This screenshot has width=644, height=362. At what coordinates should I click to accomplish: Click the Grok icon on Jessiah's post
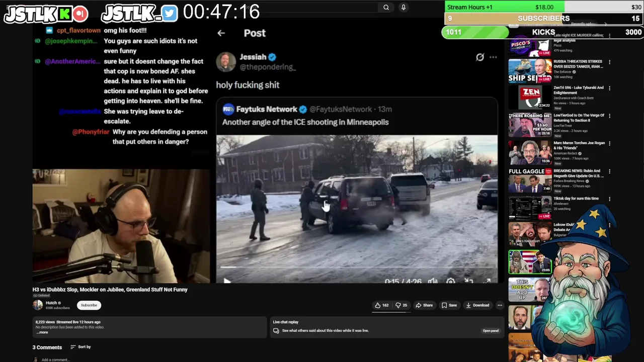(480, 57)
